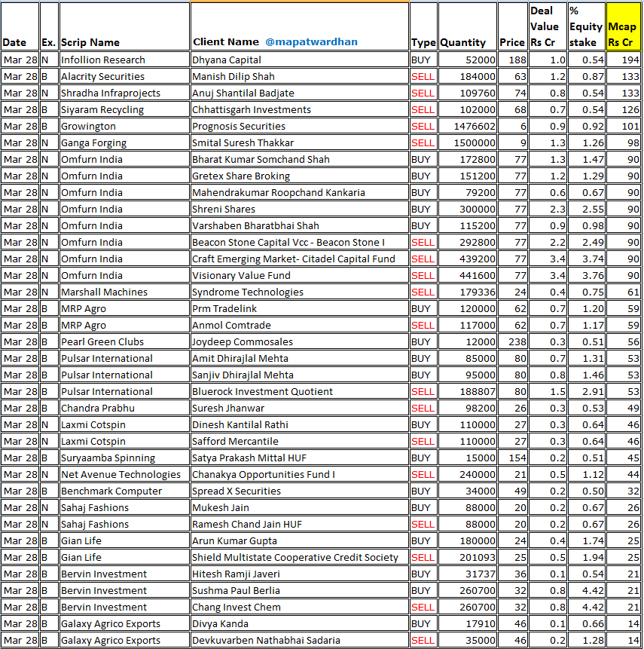The image size is (644, 649).
Task: Select 'Ramesh Chand Jain HUF' cell
Action: (x=300, y=524)
